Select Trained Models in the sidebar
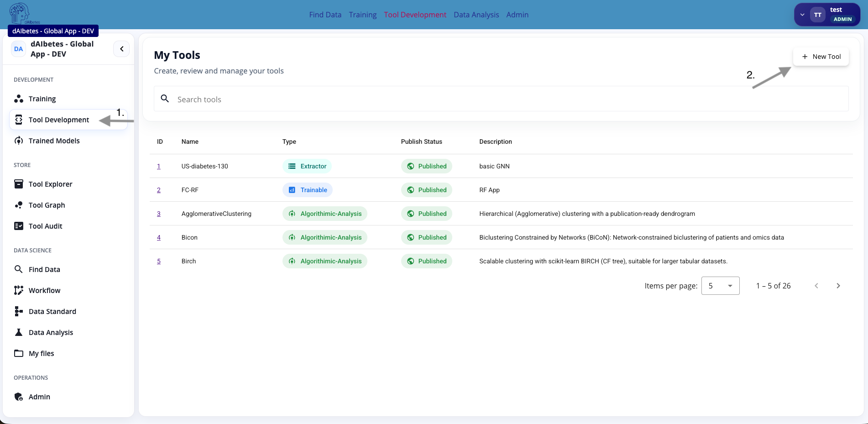868x424 pixels. point(68,141)
